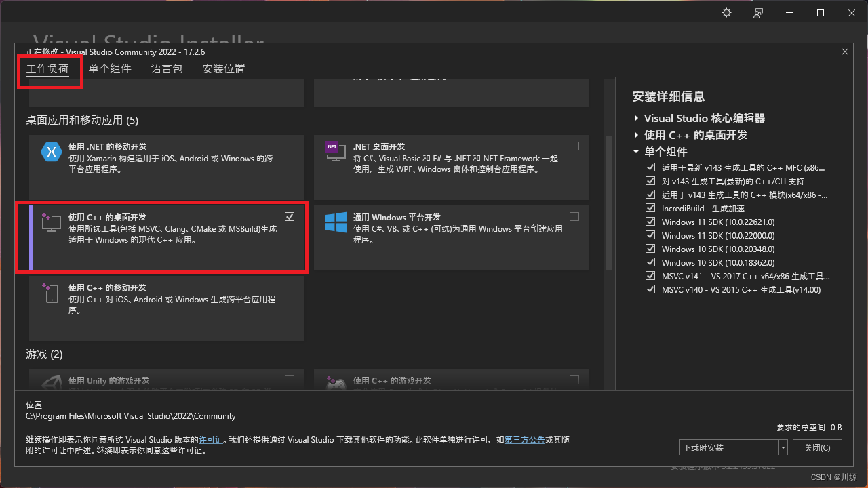Collapse the 单个组件 section in 安装详细信息
868x488 pixels.
click(635, 152)
